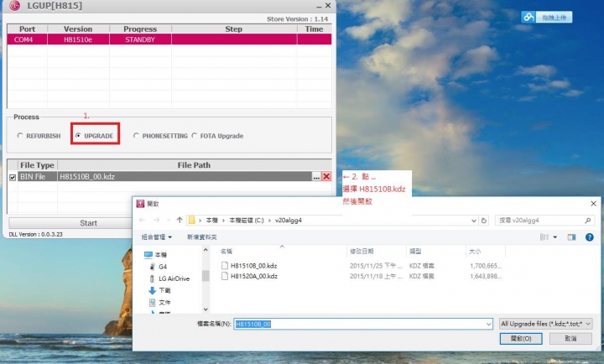Viewport: 604px width, 364px height.
Task: Select file H81520A_00.kdz
Action: coord(253,276)
